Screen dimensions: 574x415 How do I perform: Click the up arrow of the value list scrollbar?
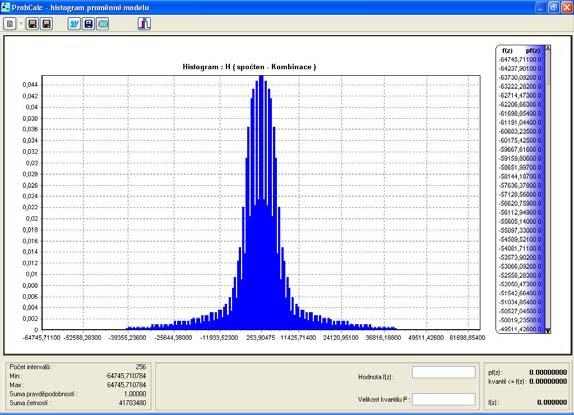[x=548, y=48]
